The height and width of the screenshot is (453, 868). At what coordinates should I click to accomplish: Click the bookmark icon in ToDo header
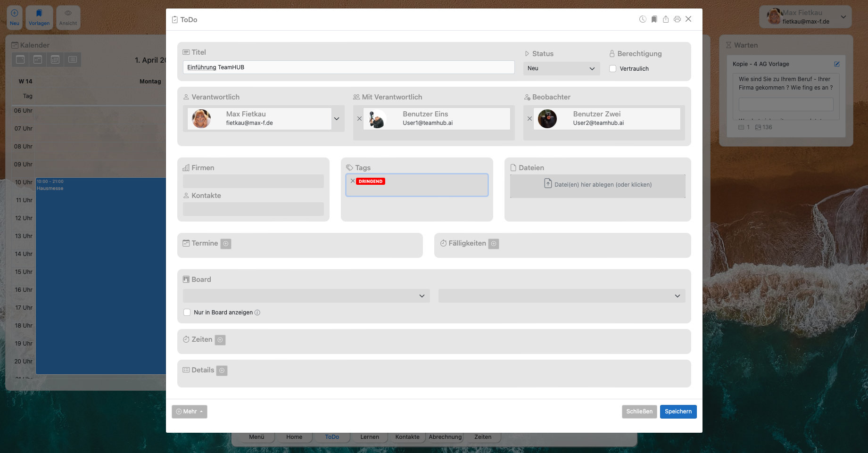click(654, 19)
